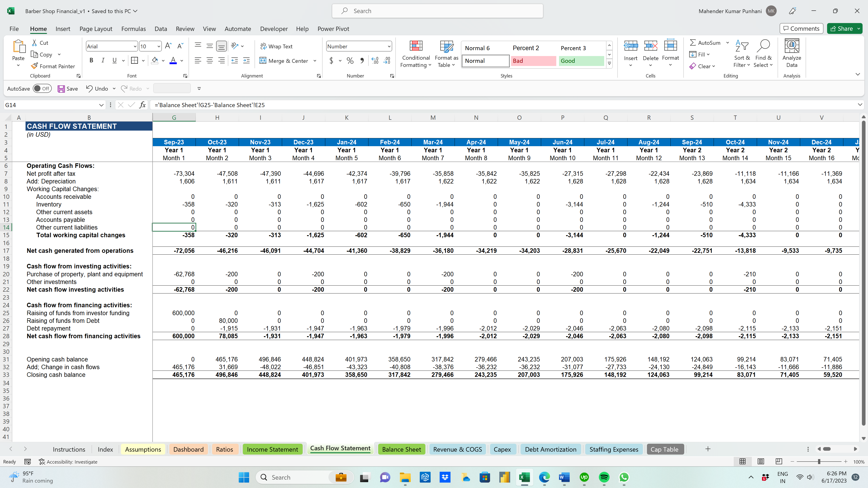Click the AutoSum icon

(x=693, y=42)
